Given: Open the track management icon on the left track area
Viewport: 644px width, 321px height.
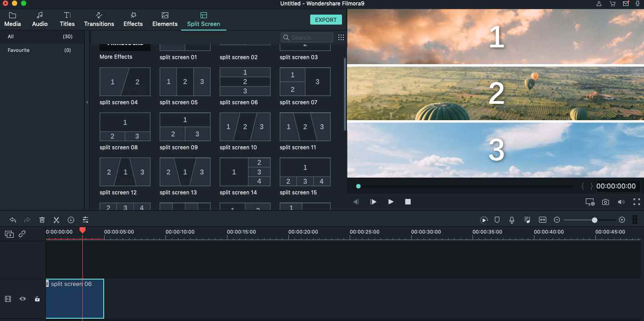Looking at the screenshot, I should pyautogui.click(x=8, y=299).
